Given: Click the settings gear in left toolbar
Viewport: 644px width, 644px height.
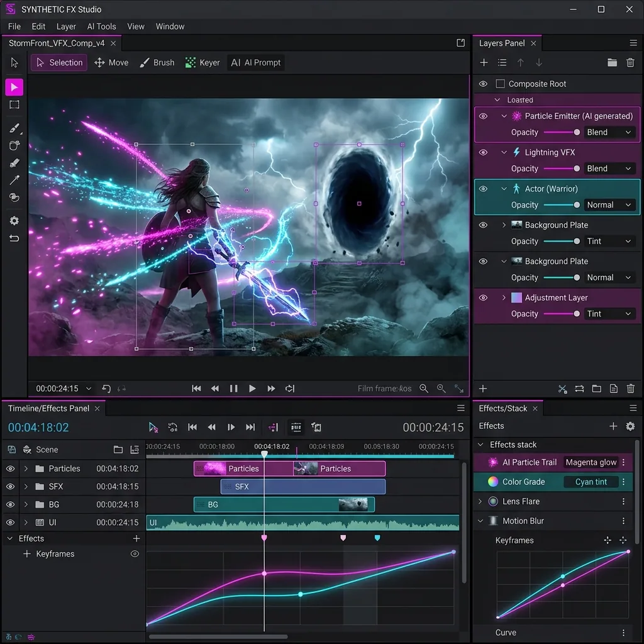Looking at the screenshot, I should click(x=14, y=221).
